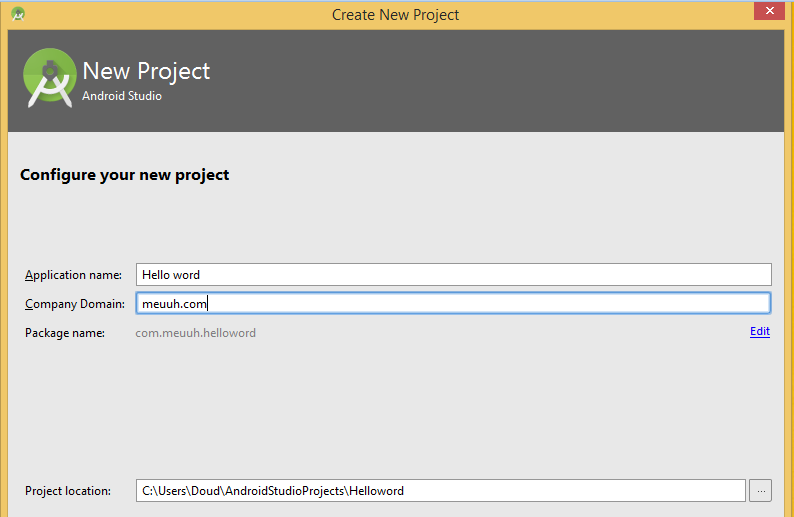The image size is (794, 517).
Task: Click the 'Configure your new project' heading
Action: pos(125,175)
